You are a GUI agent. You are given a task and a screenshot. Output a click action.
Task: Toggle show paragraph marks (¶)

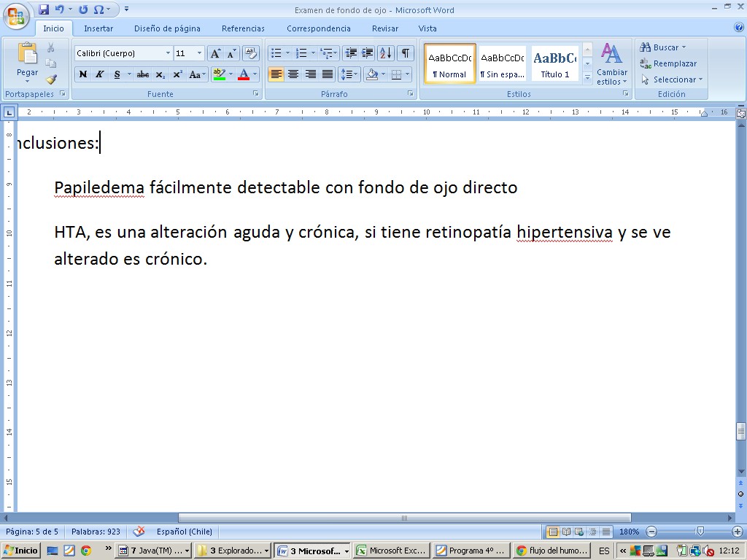point(405,53)
